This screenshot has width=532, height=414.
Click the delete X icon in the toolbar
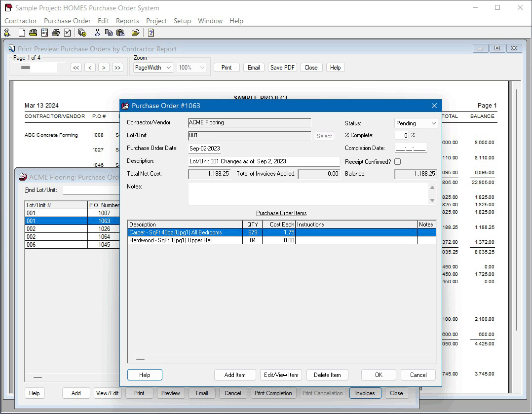67,33
